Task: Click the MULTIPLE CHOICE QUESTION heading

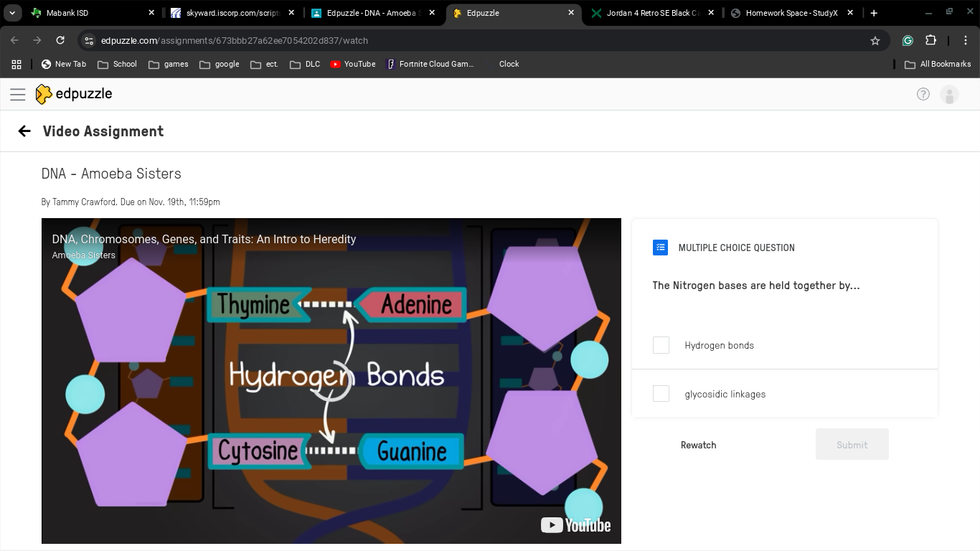Action: (736, 248)
